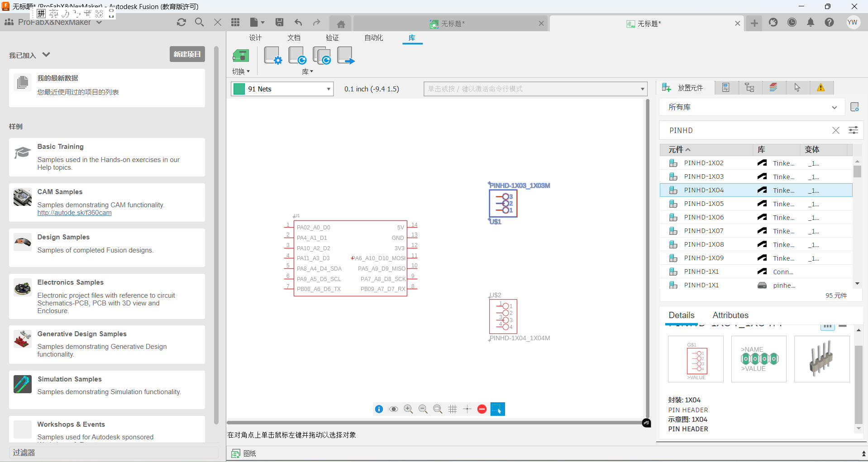Undo the last action
868x462 pixels.
tap(298, 22)
